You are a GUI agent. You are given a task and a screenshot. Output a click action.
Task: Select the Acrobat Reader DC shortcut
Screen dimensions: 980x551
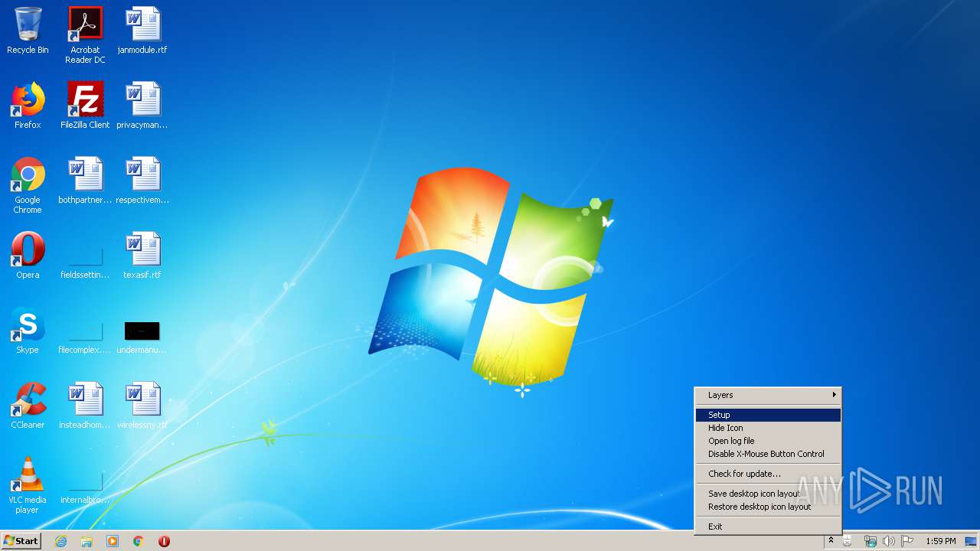coord(85,35)
